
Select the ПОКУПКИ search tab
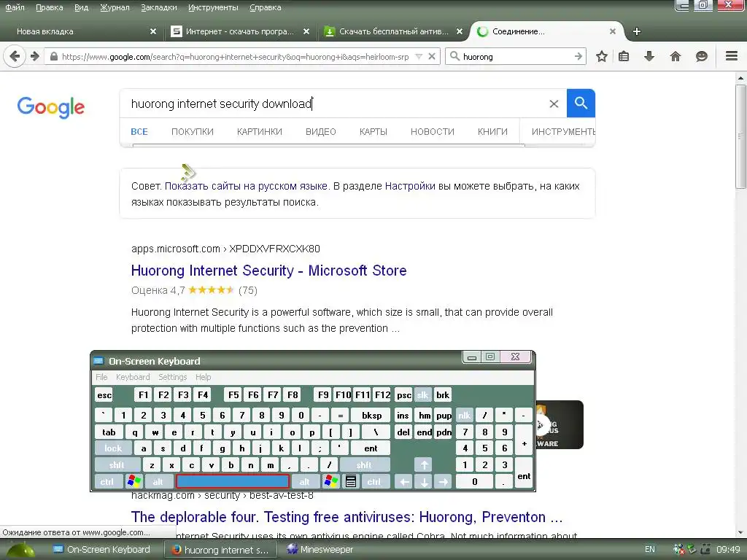[193, 131]
